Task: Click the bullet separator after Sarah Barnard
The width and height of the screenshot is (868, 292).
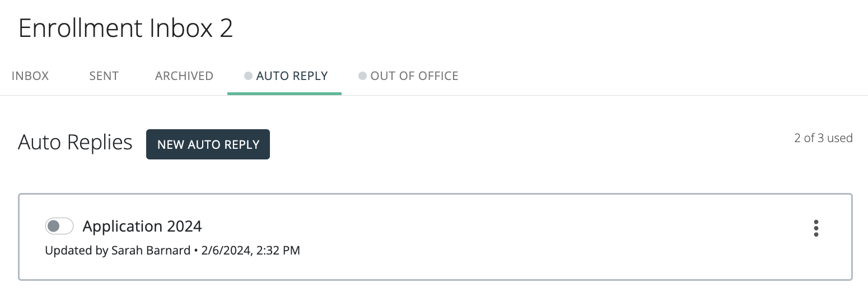Action: click(196, 251)
